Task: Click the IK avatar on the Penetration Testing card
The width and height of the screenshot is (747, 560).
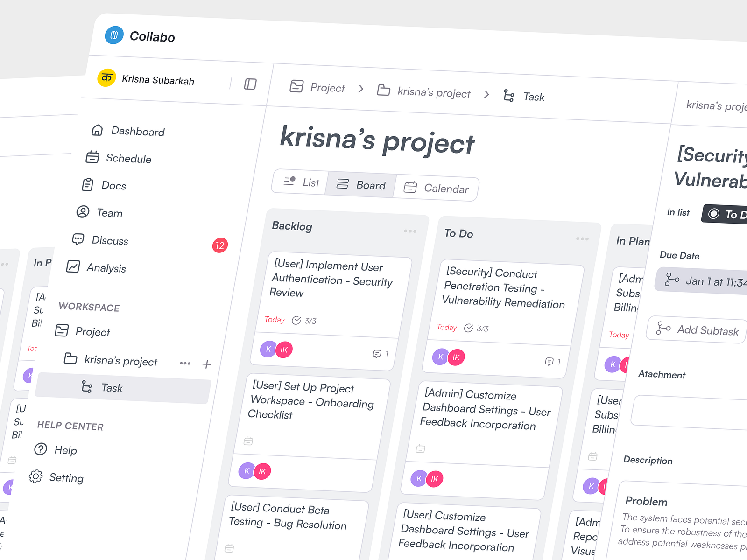Action: point(456,357)
